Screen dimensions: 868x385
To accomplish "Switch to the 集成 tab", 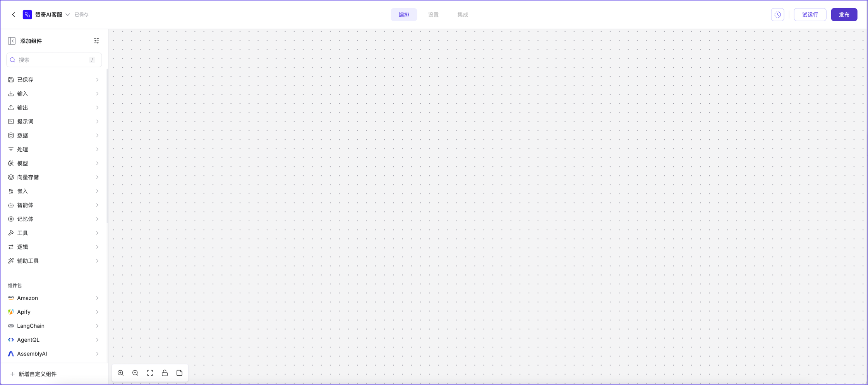I will pos(463,15).
